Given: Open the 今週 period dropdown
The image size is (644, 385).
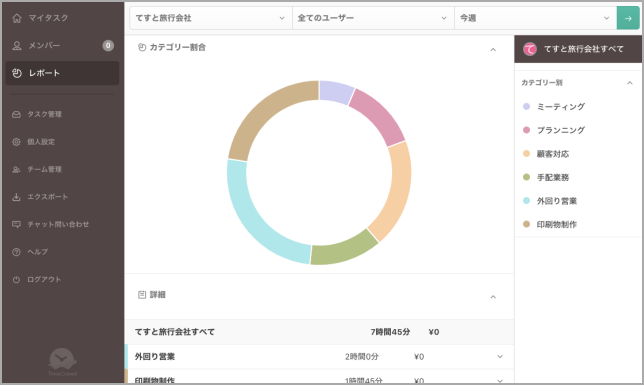Looking at the screenshot, I should 535,18.
